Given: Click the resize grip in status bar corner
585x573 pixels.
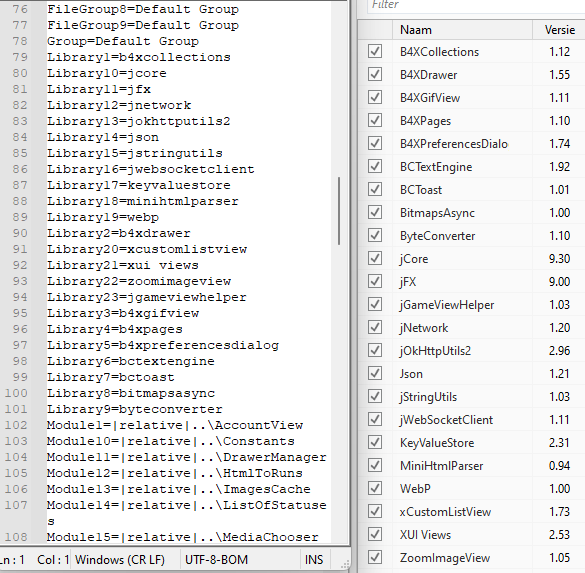Looking at the screenshot, I should click(x=345, y=564).
